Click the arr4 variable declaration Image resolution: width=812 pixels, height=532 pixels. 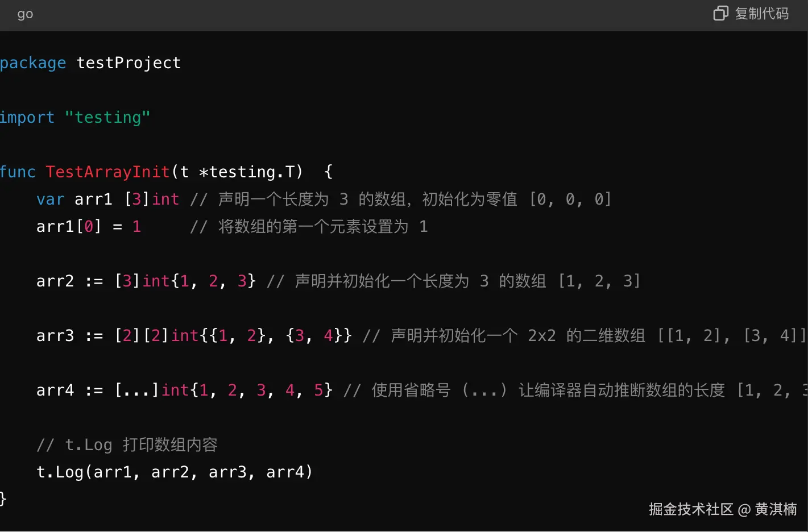[55, 390]
